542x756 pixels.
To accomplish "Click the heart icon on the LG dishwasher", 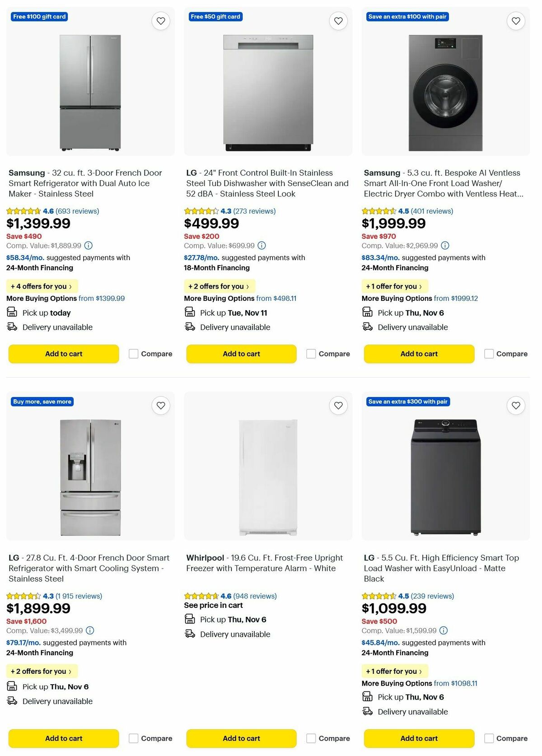I will (338, 20).
